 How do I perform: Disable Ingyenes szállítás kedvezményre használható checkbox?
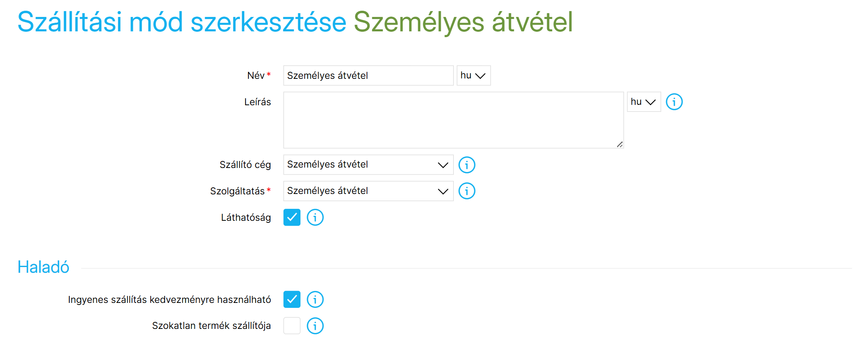tap(292, 300)
